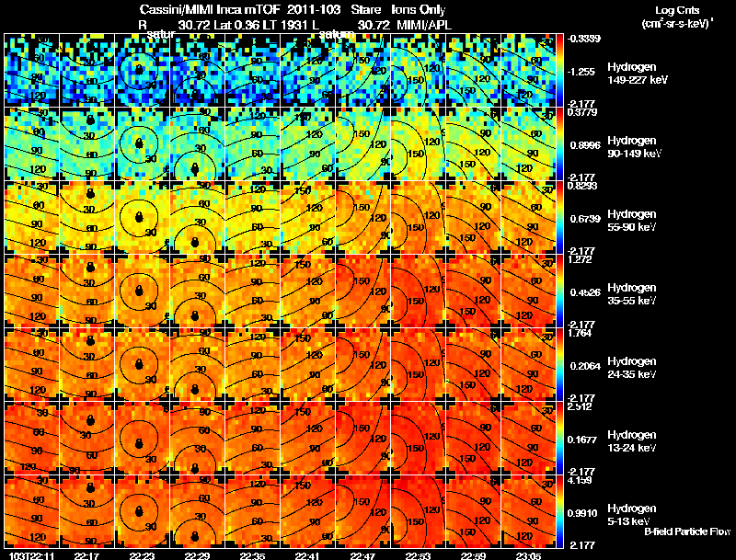Screen dimensions: 736x560
Task: Click the '0.8996' color scale value
Action: coord(585,145)
